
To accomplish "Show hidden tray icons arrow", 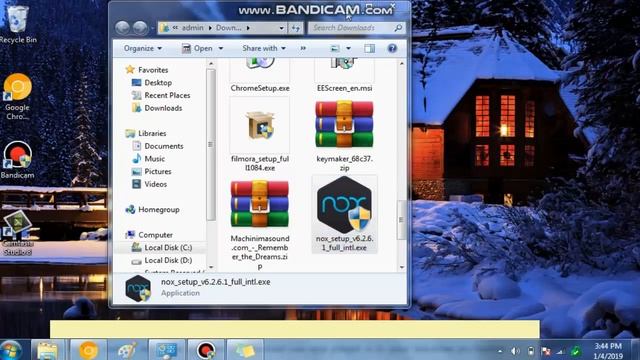I will 500,351.
